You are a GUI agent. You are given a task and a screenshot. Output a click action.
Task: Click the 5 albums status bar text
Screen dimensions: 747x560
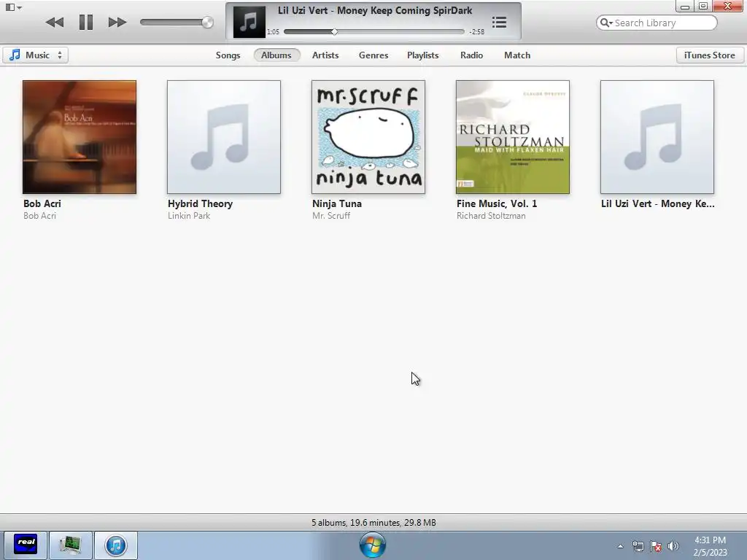[x=373, y=522]
